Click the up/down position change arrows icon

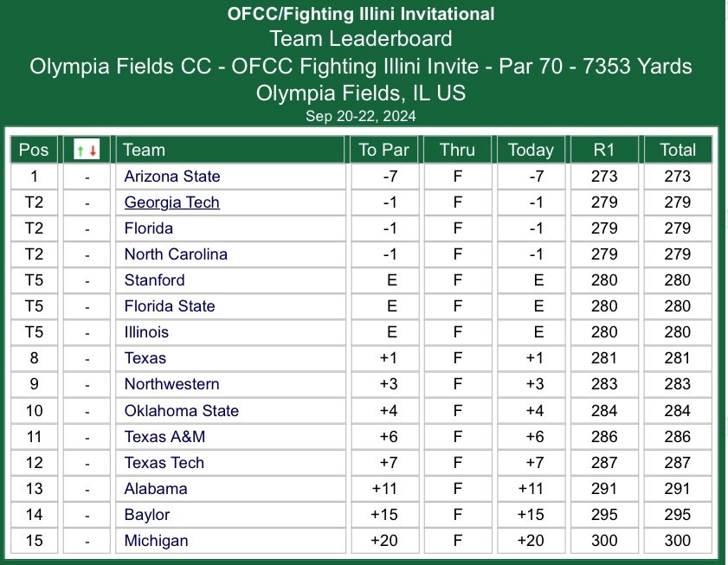(87, 150)
